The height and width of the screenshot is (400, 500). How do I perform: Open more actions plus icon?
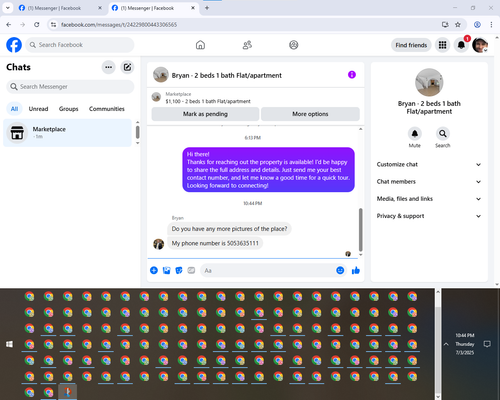pyautogui.click(x=154, y=270)
